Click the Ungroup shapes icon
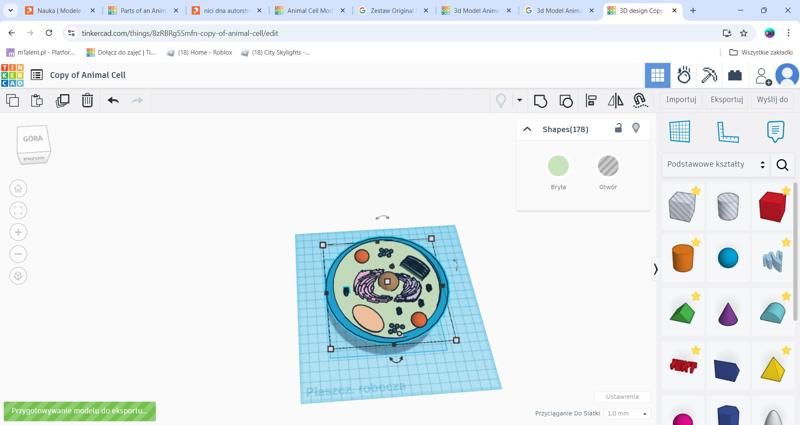The image size is (800, 425). click(566, 101)
